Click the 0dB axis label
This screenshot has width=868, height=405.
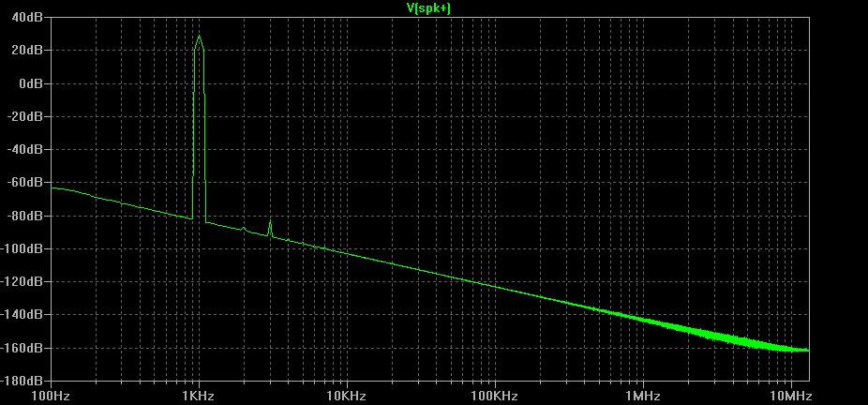pyautogui.click(x=29, y=83)
